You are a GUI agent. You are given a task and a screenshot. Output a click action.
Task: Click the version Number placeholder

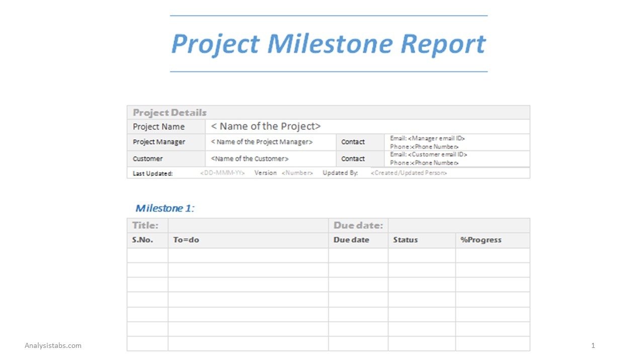pyautogui.click(x=297, y=173)
